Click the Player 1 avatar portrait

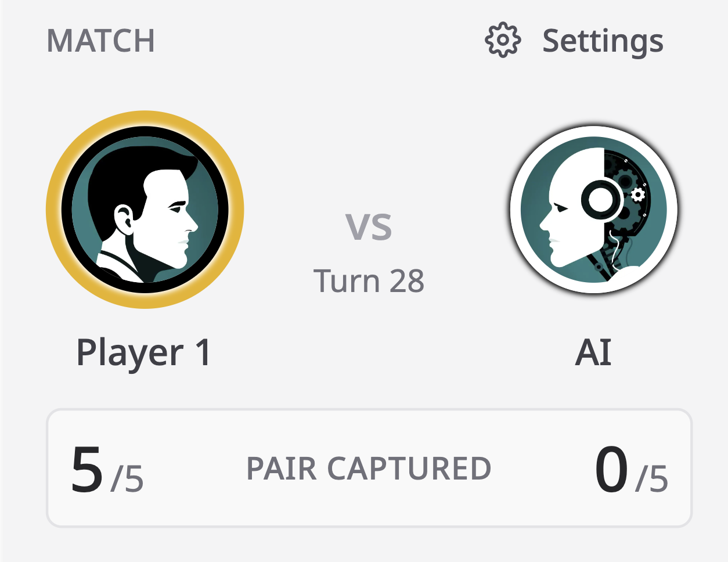pos(144,211)
